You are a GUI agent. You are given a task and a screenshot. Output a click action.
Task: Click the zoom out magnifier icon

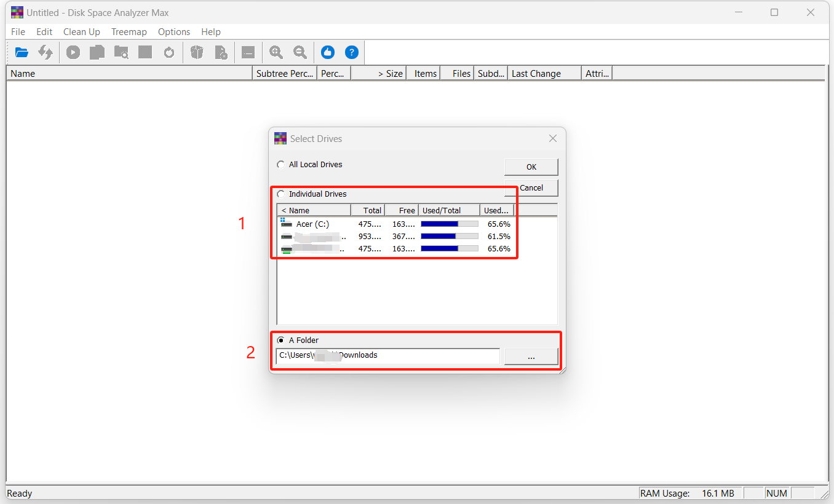pos(300,53)
